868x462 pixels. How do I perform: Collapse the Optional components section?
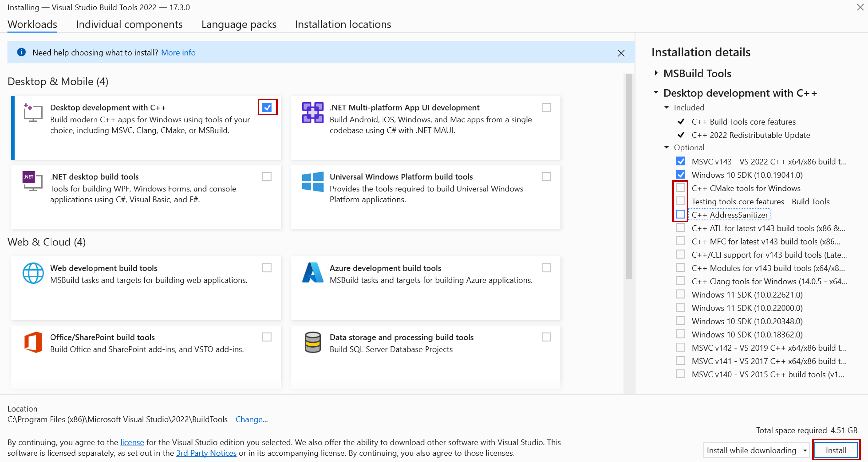tap(666, 147)
